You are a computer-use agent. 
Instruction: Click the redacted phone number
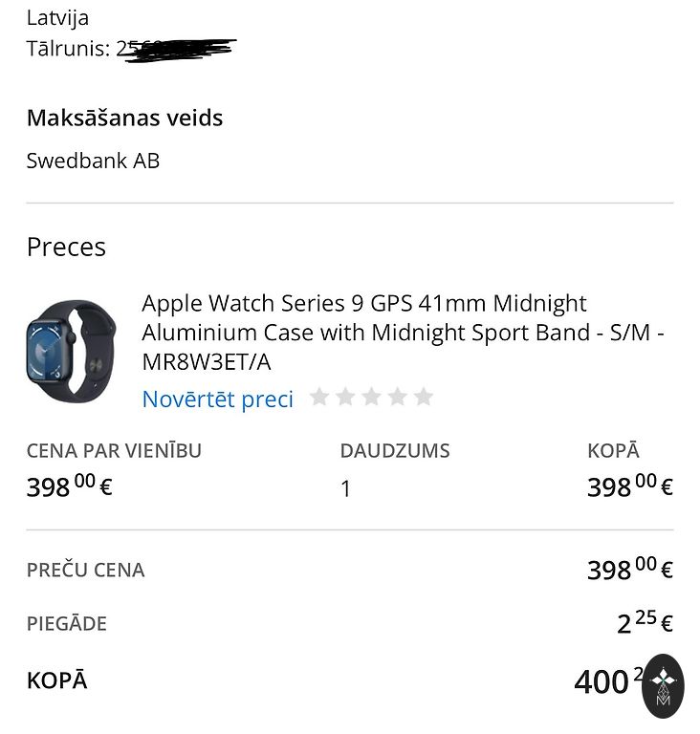pos(177,48)
